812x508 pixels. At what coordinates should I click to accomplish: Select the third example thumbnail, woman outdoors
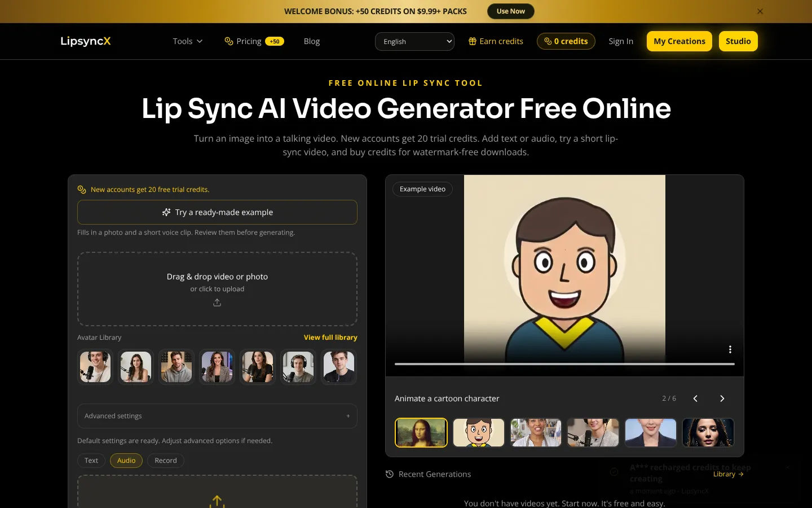coord(536,432)
